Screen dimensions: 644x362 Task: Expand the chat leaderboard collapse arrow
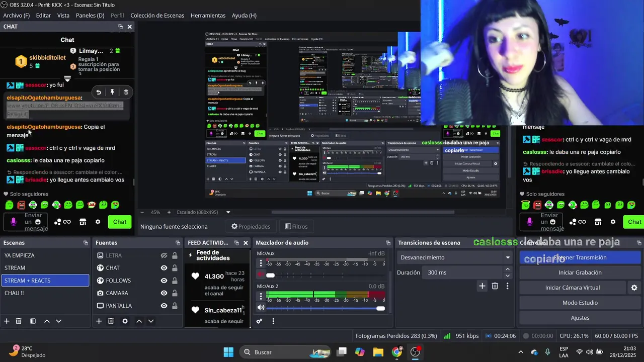67,78
